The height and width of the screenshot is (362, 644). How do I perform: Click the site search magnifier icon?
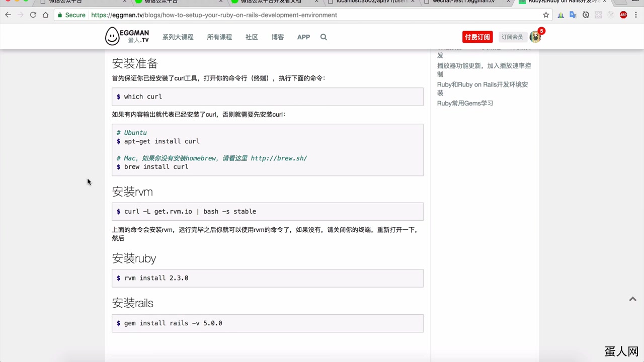coord(324,37)
